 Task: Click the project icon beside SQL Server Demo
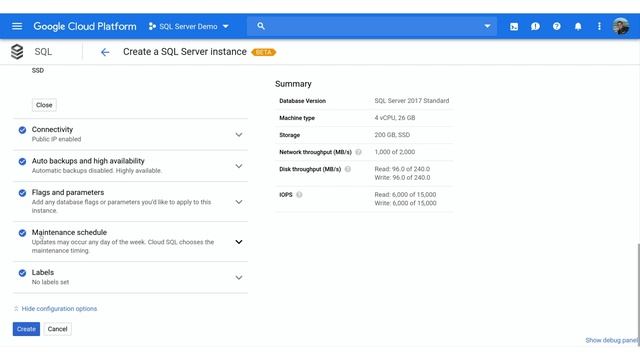coord(152,26)
